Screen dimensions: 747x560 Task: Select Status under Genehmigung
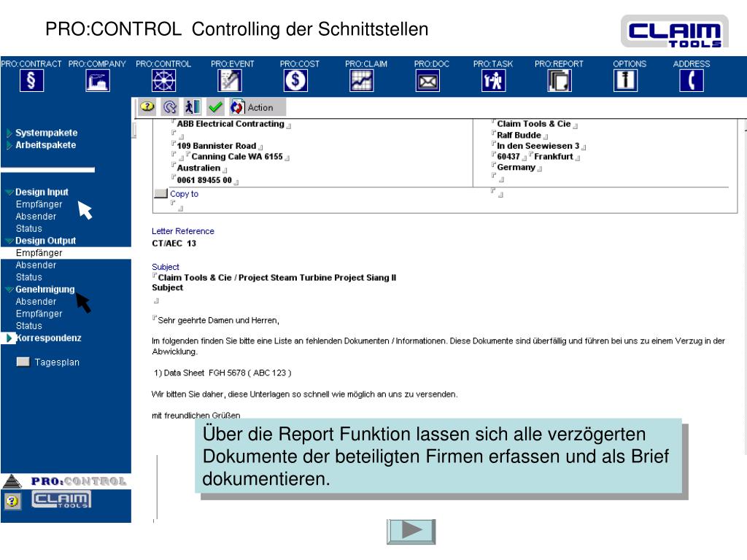click(29, 326)
